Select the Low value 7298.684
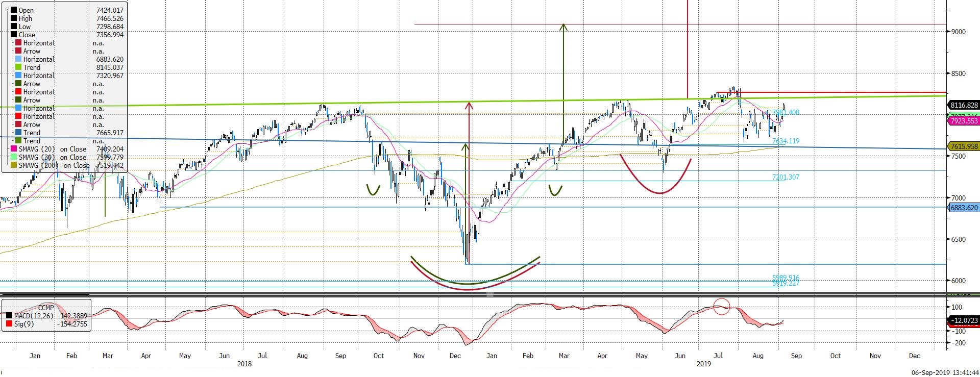Image resolution: width=980 pixels, height=377 pixels. pos(110,27)
